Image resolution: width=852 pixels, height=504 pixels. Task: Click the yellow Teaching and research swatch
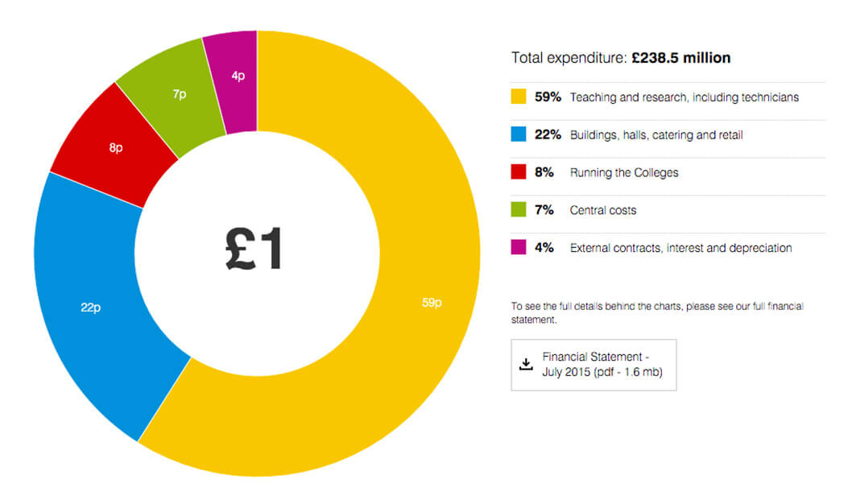coord(519,97)
